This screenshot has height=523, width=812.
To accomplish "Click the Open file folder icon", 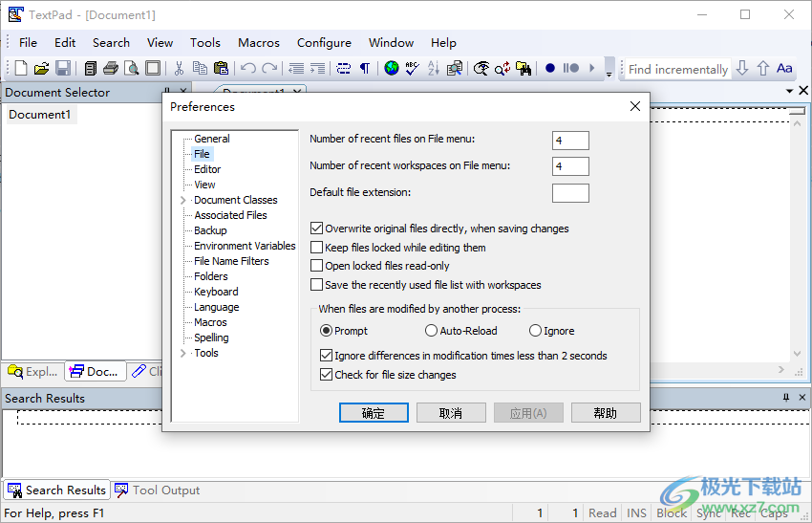I will click(x=41, y=68).
